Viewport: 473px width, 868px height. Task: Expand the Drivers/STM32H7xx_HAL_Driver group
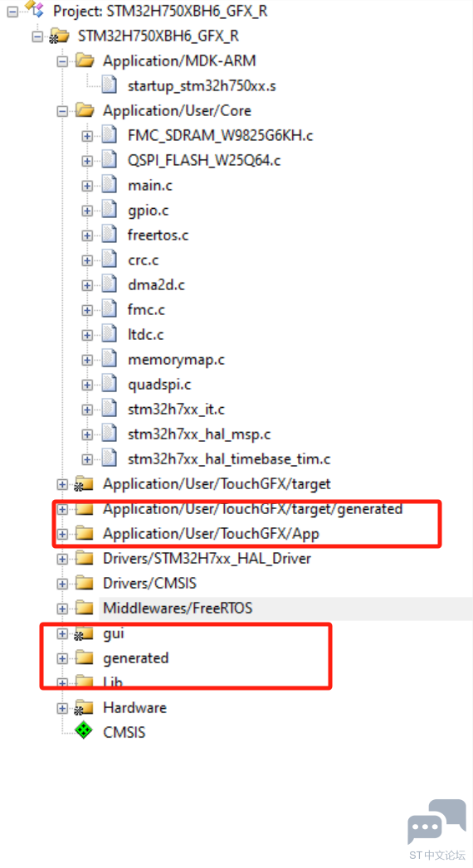[x=62, y=559]
